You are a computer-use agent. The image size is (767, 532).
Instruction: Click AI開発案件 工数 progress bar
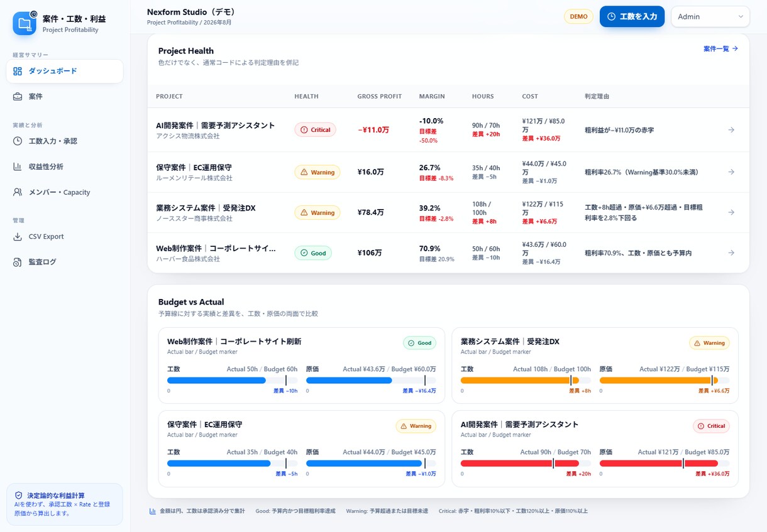point(526,463)
